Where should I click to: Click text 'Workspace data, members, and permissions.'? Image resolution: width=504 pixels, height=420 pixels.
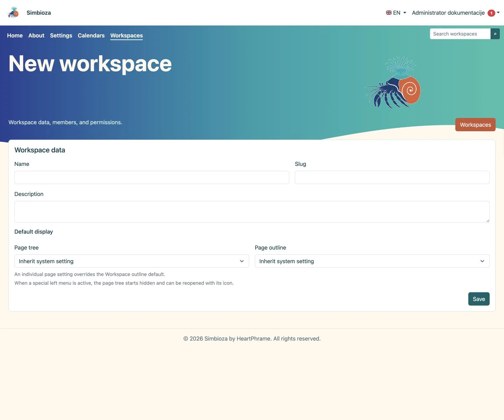[65, 122]
